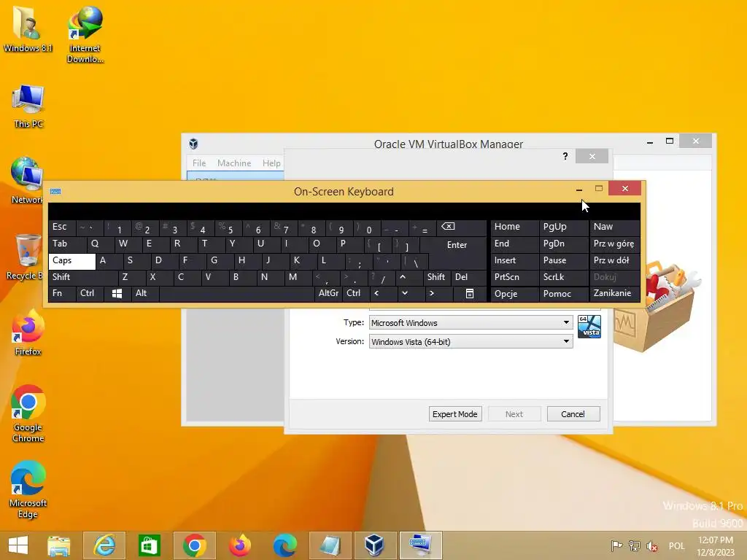This screenshot has height=560, width=747.
Task: Click the up arrow key on keyboard
Action: point(409,277)
